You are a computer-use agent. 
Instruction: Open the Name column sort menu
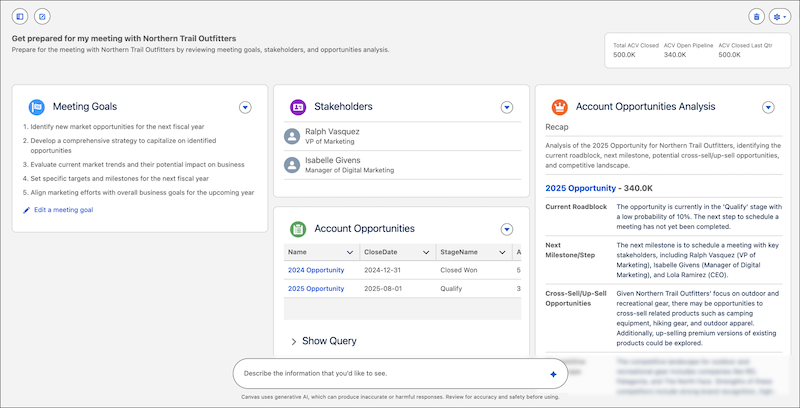pos(350,252)
